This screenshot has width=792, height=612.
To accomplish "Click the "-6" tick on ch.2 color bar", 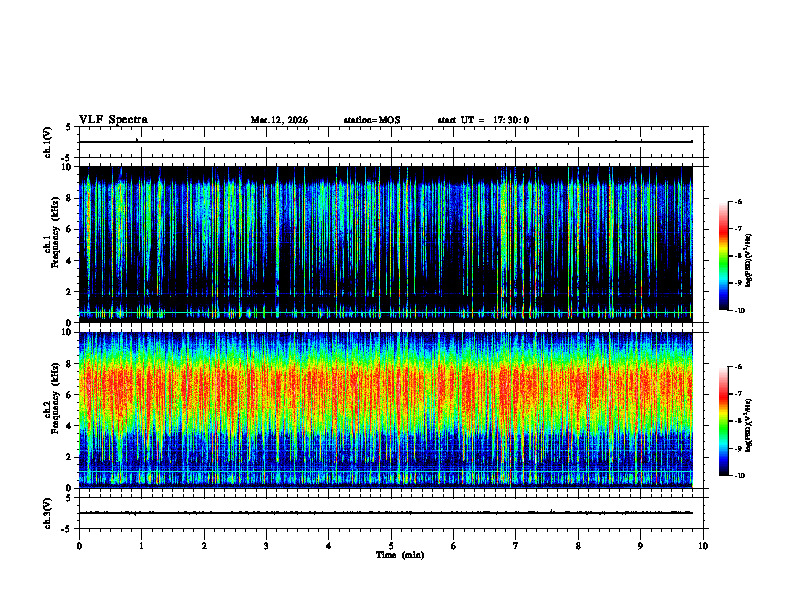I will point(739,367).
